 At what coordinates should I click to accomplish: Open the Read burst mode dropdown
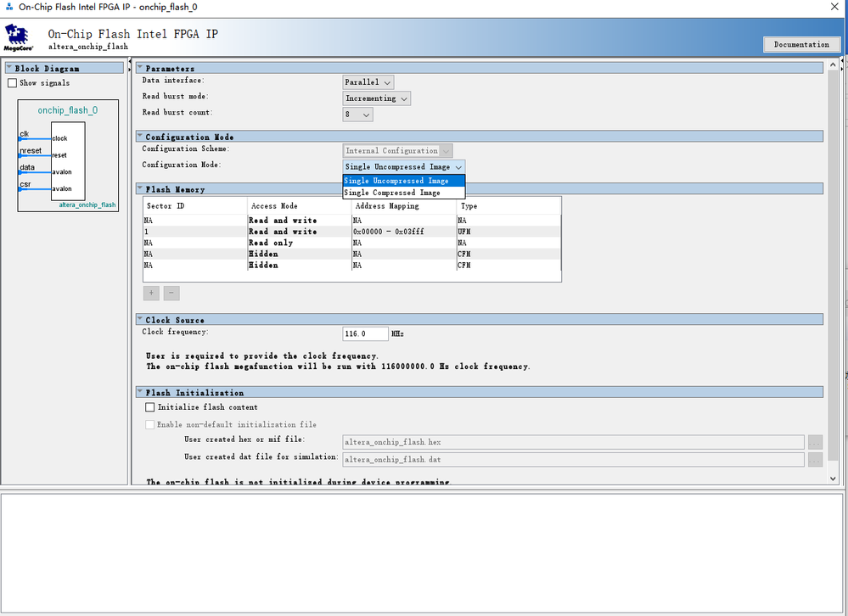pos(376,98)
